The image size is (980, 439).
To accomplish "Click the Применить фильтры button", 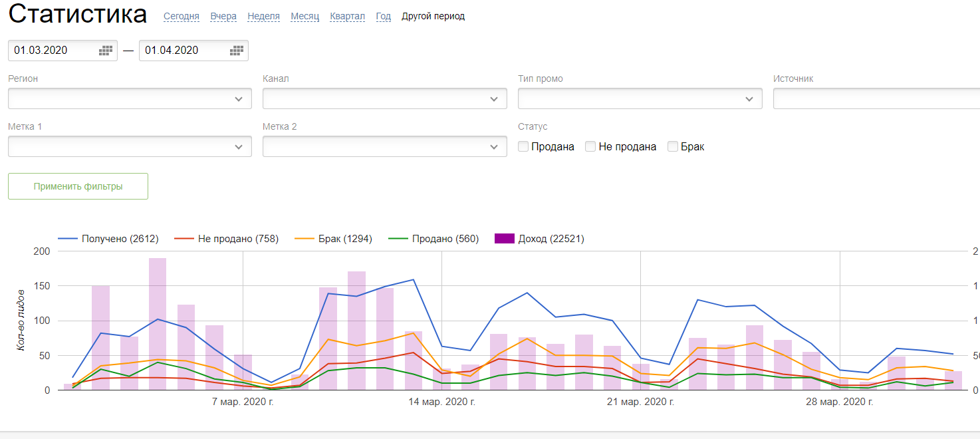I will click(x=78, y=186).
